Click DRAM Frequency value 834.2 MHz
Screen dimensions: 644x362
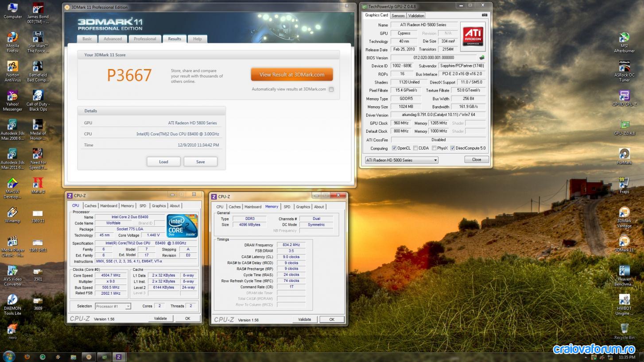tap(291, 245)
